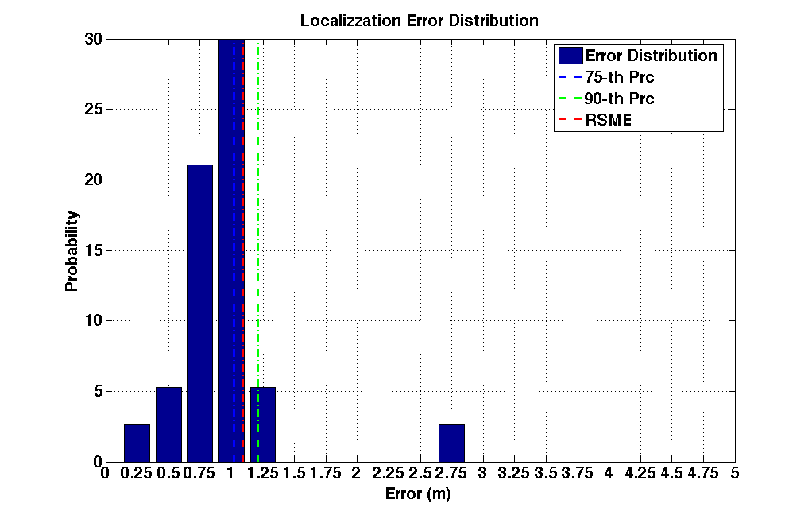The width and height of the screenshot is (812, 519).
Task: Click the bar at 0.25 error
Action: click(137, 443)
